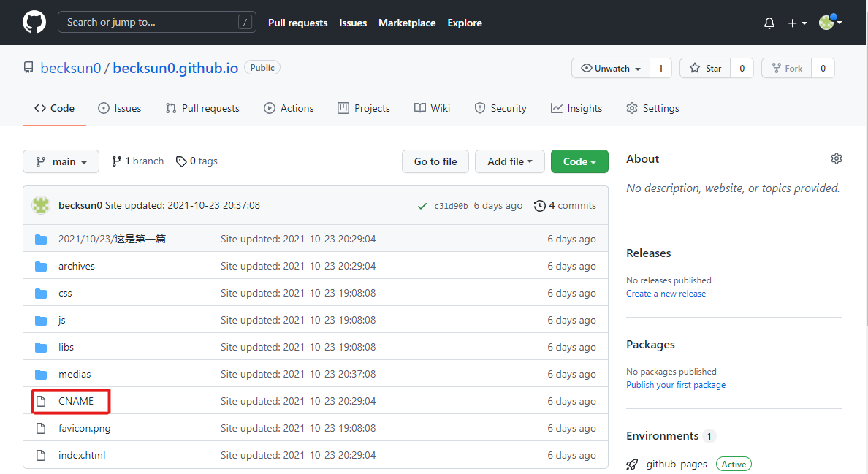Screen dimensions: 868x474
Task: Click the tag icon beside 0 tags
Action: point(181,161)
